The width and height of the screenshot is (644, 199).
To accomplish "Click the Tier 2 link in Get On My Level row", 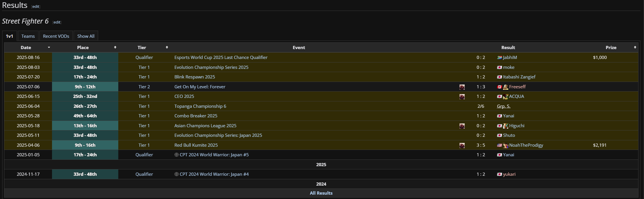I will point(144,87).
